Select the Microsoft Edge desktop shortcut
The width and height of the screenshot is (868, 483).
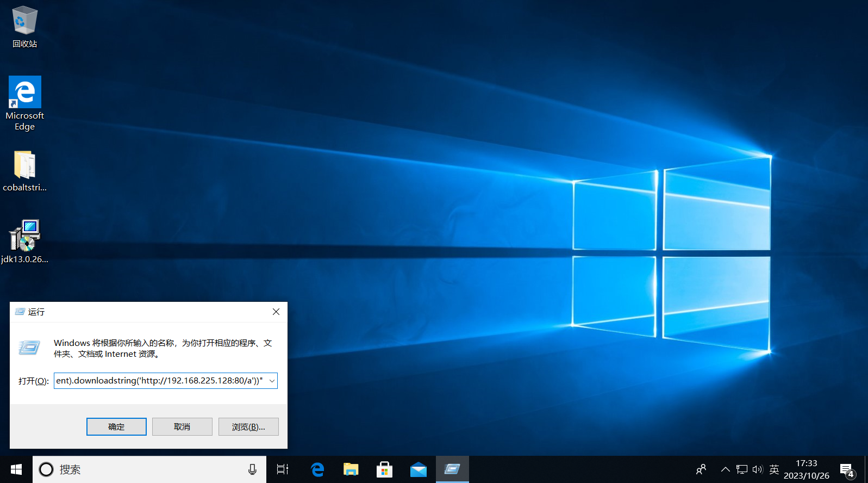coord(24,92)
